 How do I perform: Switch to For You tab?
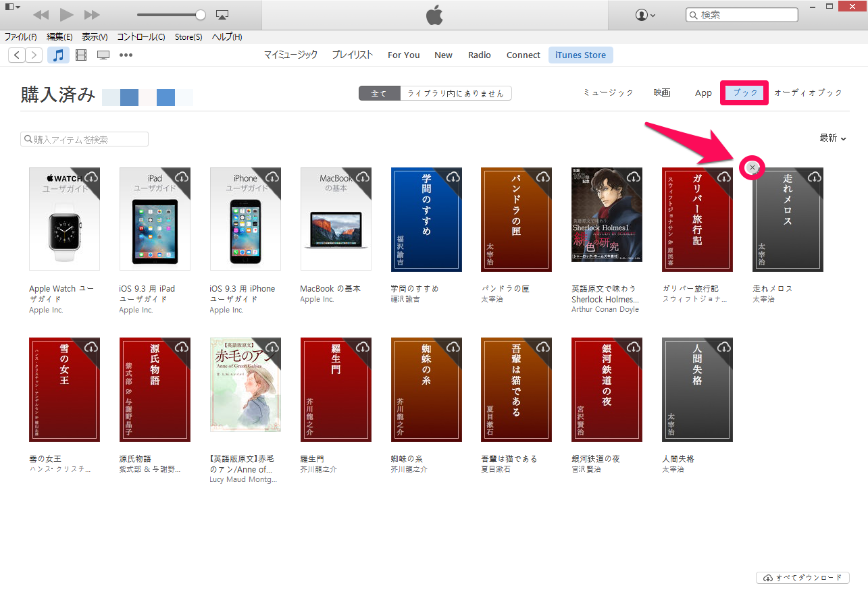tap(404, 55)
